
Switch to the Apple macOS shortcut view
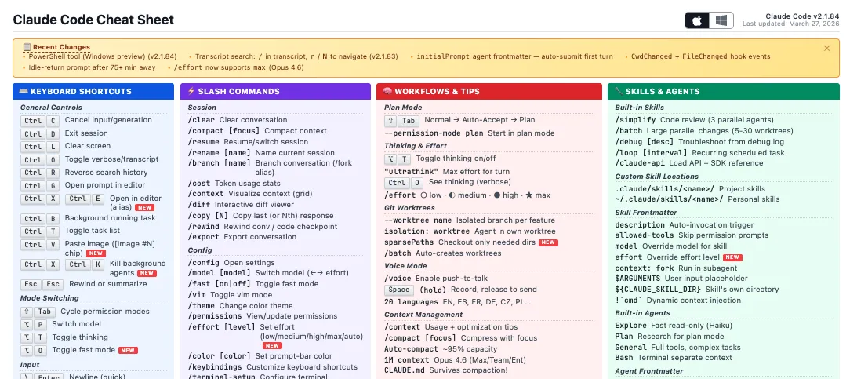[696, 21]
